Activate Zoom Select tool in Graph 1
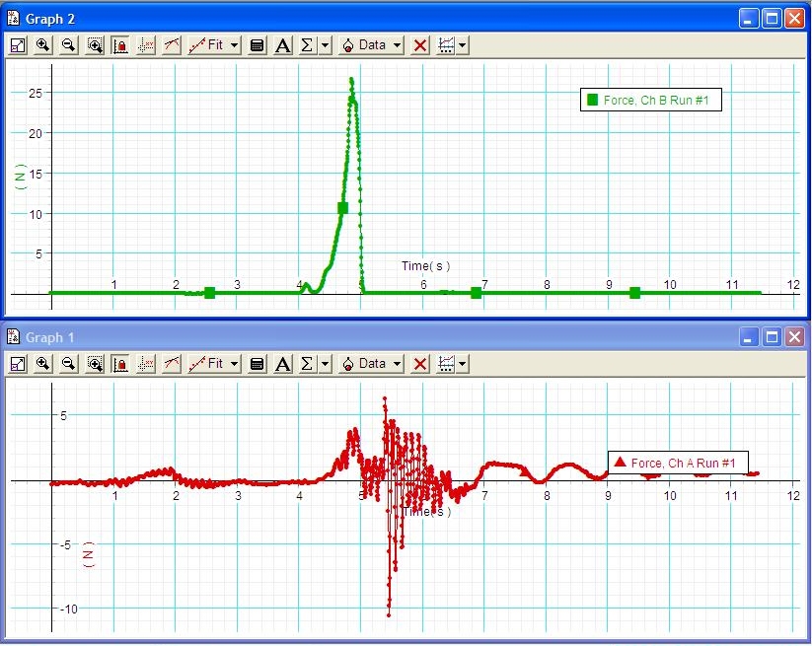Viewport: 812px width, 646px height. point(95,364)
